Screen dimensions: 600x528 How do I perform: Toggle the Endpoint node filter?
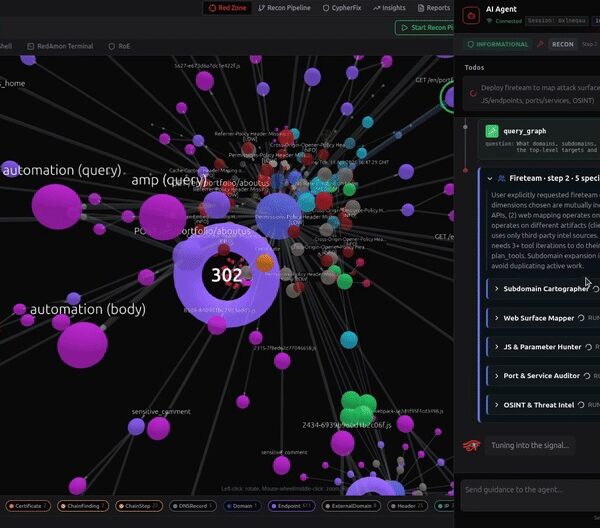tap(292, 506)
